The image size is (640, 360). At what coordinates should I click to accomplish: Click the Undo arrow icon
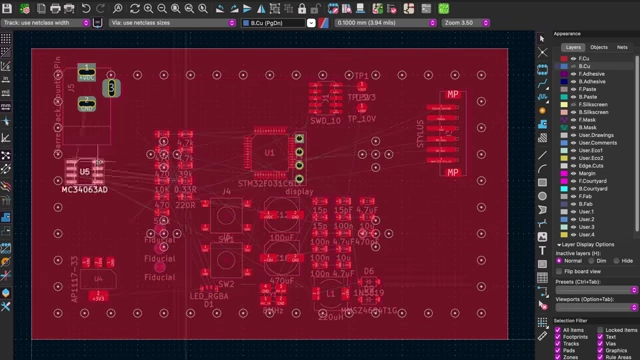pos(86,8)
